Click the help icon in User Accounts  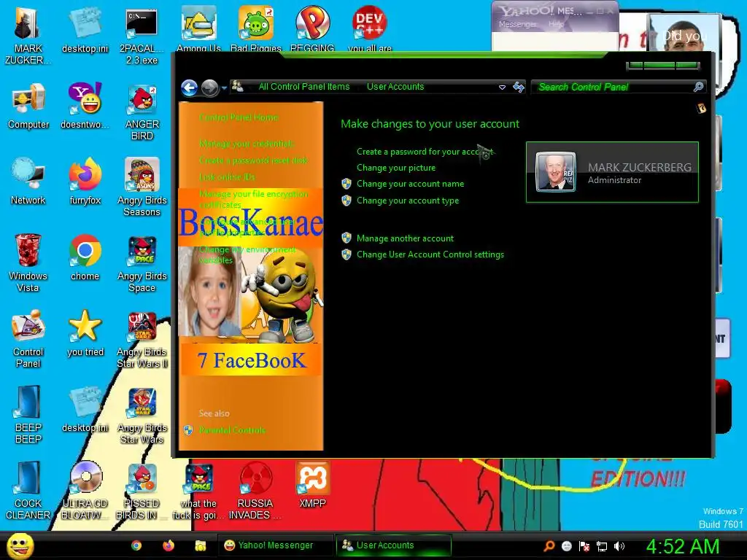tap(701, 108)
